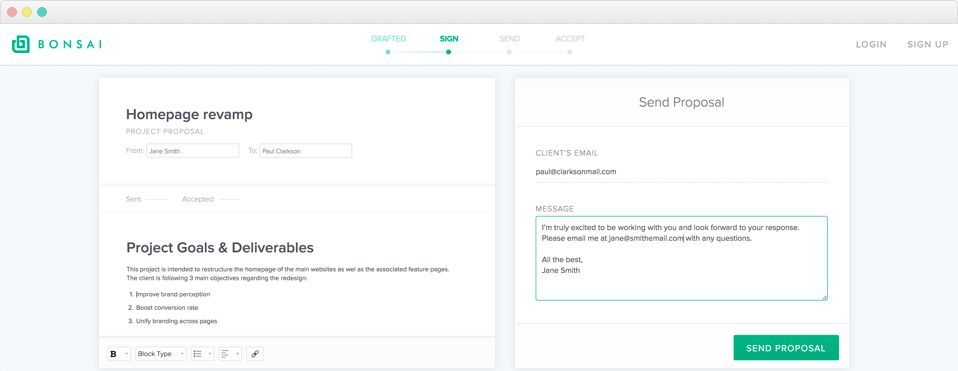This screenshot has height=371, width=958.
Task: Click the SEND PROPOSAL button
Action: click(x=786, y=348)
